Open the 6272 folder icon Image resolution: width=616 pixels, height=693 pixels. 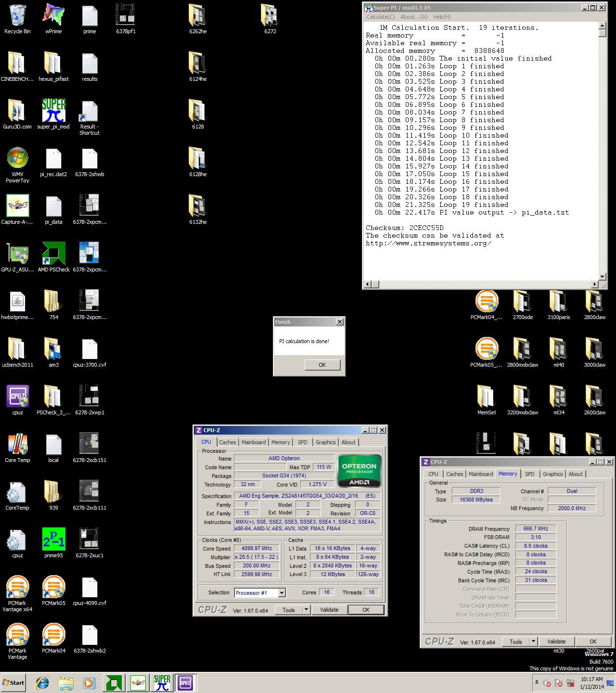(270, 19)
